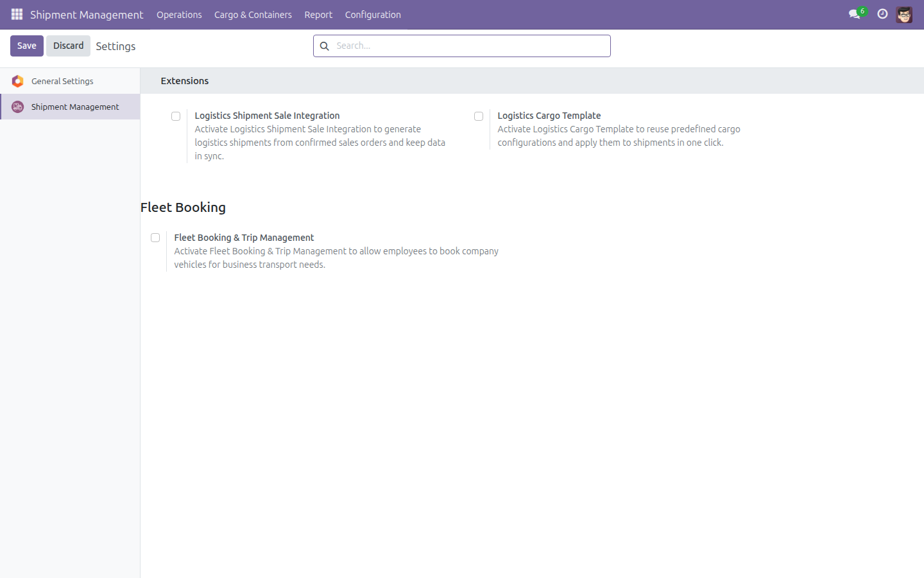The height and width of the screenshot is (578, 924).
Task: Click the Logistics Cargo Template label
Action: 549,116
